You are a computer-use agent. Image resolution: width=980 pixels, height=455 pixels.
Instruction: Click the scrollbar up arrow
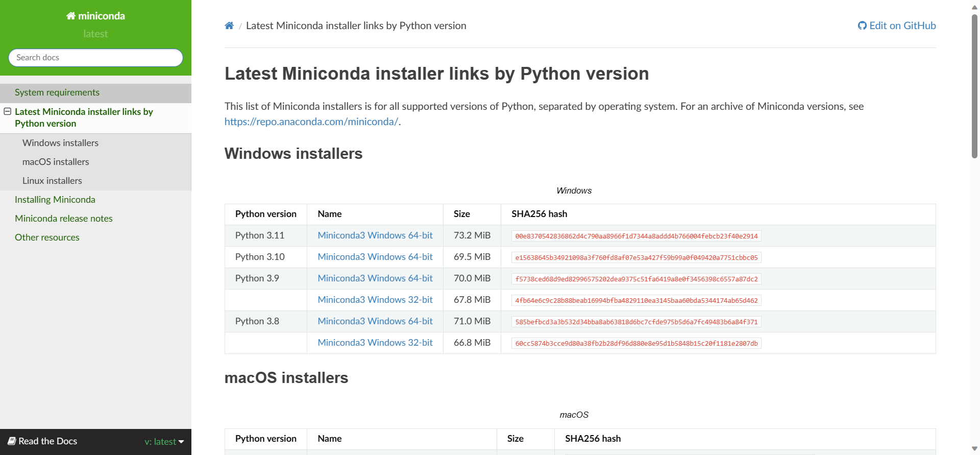974,7
